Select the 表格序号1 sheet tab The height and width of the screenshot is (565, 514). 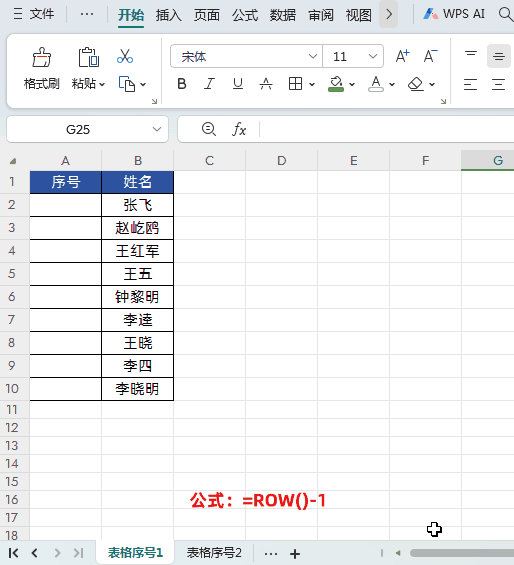click(x=135, y=553)
